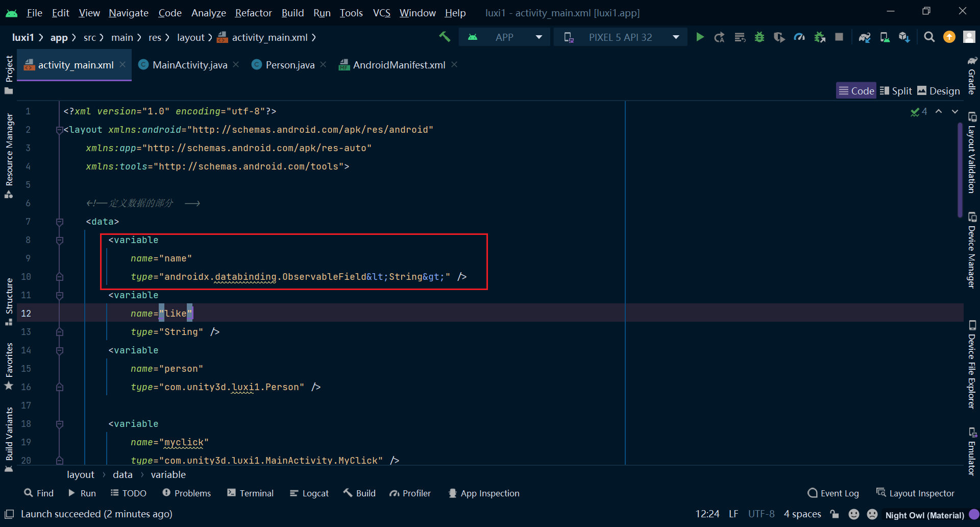Run the app with the green play icon
The width and height of the screenshot is (980, 527).
pos(700,37)
